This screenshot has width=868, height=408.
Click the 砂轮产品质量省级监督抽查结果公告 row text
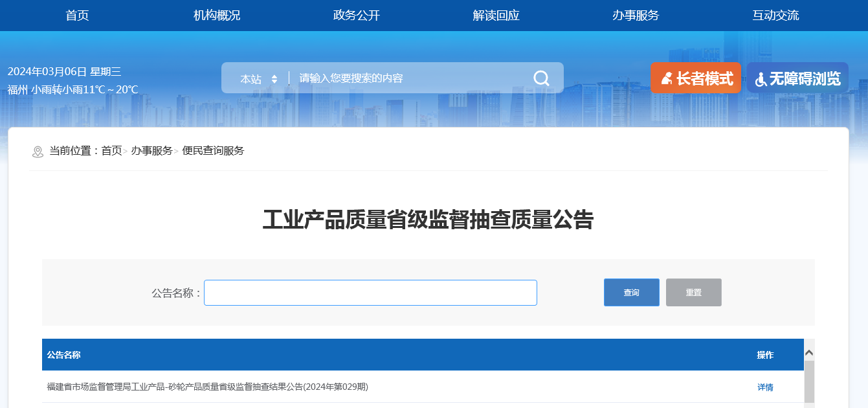[x=207, y=387]
